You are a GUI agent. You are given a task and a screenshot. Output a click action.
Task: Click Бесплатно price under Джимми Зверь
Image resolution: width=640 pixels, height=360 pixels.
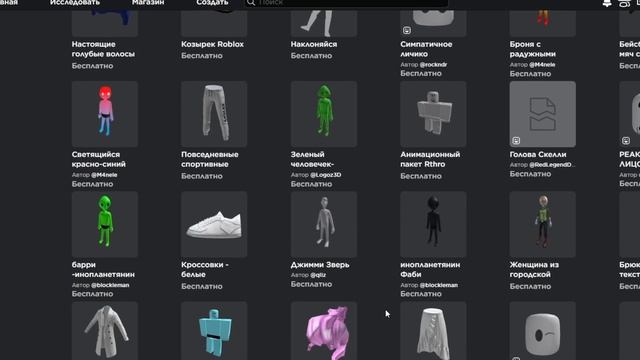coord(311,284)
